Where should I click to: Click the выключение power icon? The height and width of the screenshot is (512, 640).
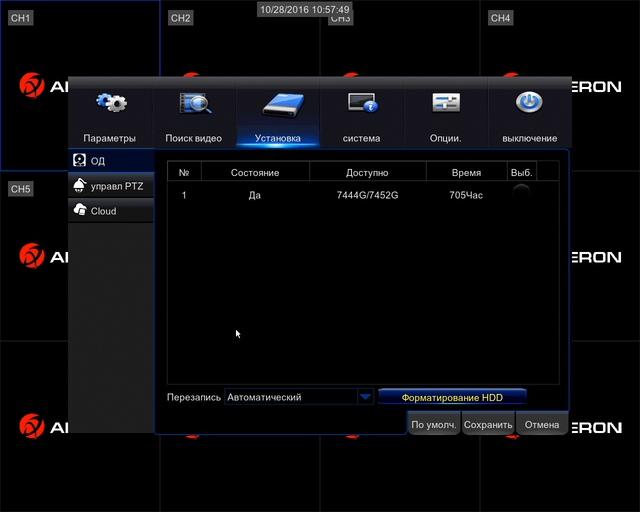pos(529,102)
